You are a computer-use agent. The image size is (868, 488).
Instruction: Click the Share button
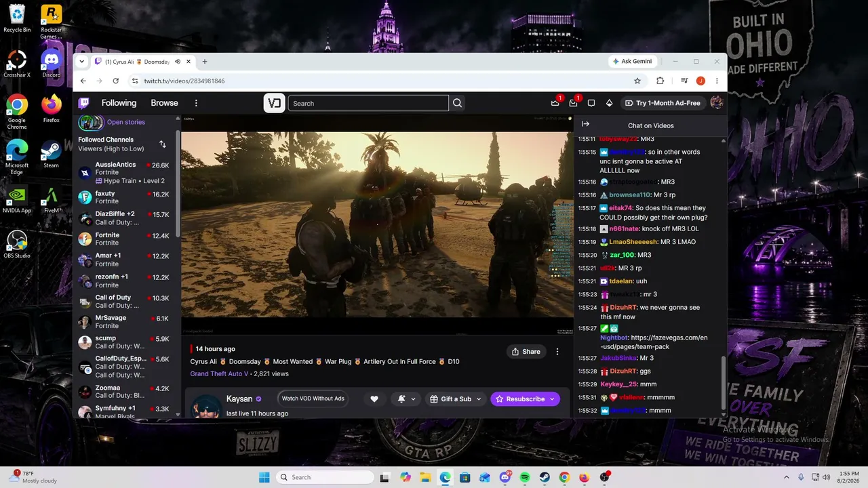pyautogui.click(x=526, y=352)
